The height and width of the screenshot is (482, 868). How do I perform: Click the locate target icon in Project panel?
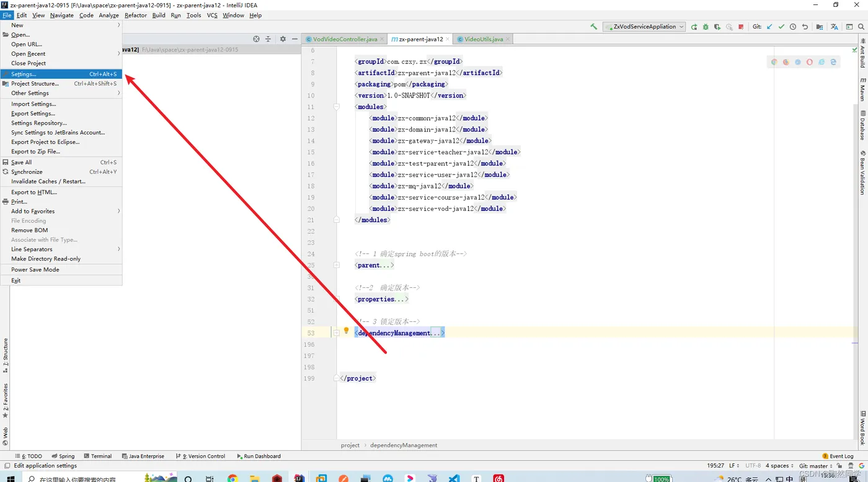(x=256, y=39)
